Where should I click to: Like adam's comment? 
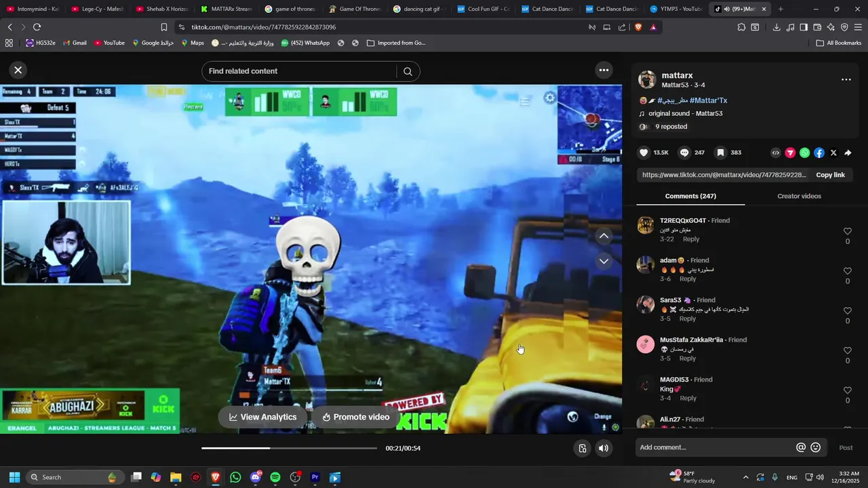pos(847,271)
